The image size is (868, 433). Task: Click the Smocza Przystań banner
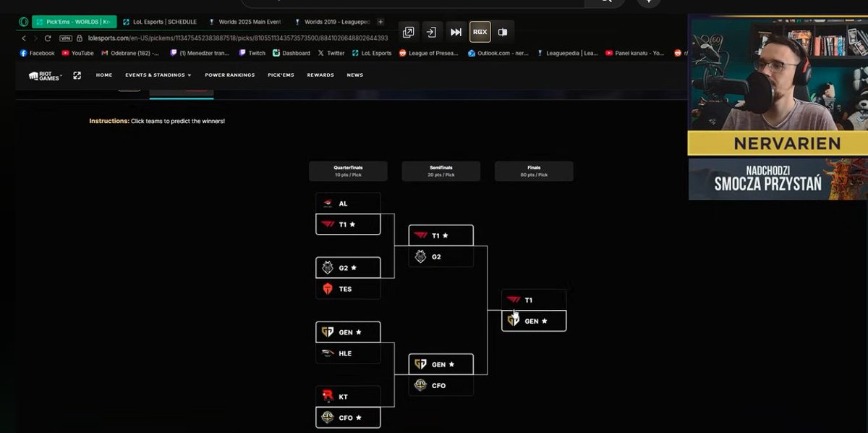(x=778, y=178)
